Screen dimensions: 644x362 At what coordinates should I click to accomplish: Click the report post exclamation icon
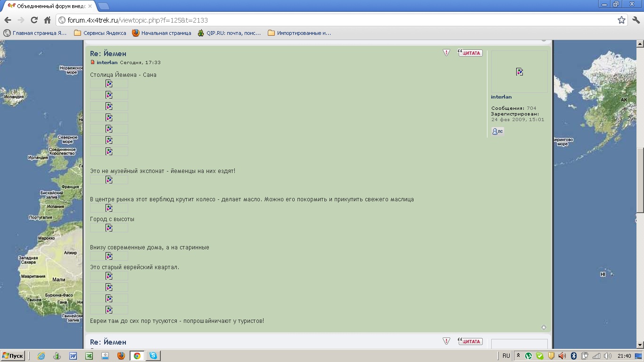tap(446, 53)
